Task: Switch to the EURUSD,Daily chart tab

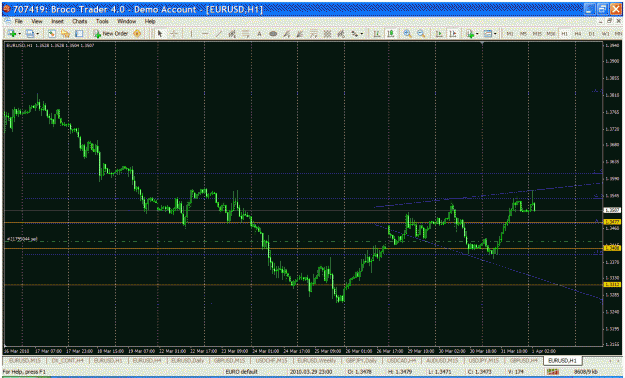Action: 187,361
